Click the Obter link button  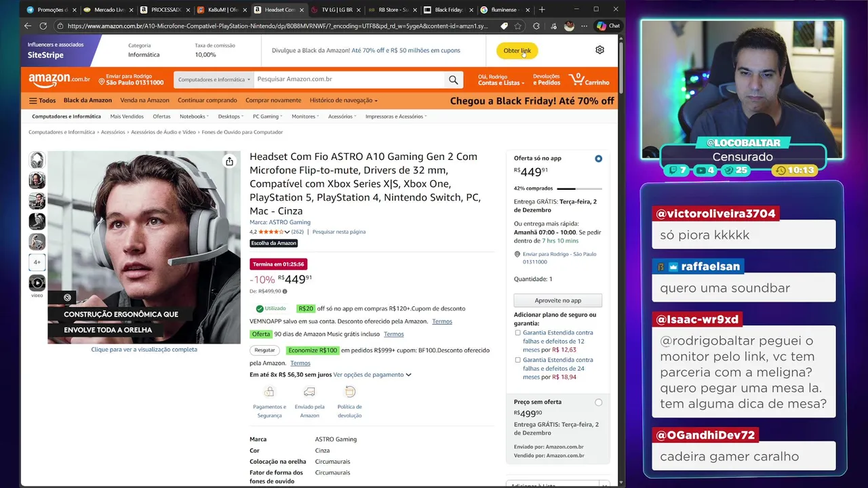(x=517, y=51)
